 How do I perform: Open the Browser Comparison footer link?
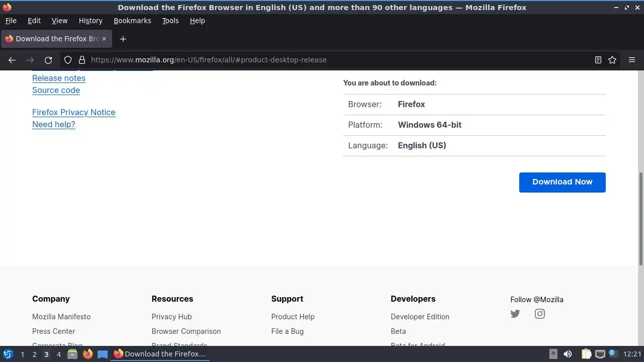coord(186,331)
